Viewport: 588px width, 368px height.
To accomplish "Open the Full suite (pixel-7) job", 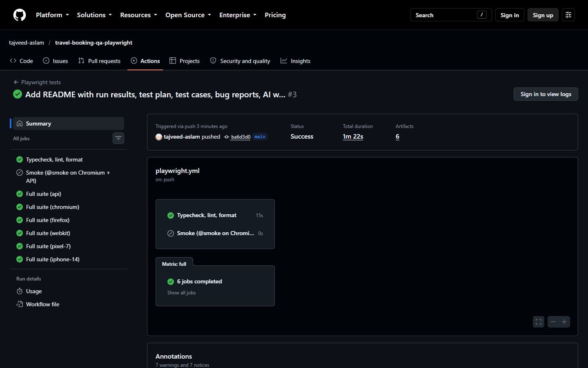I will tap(69, 246).
